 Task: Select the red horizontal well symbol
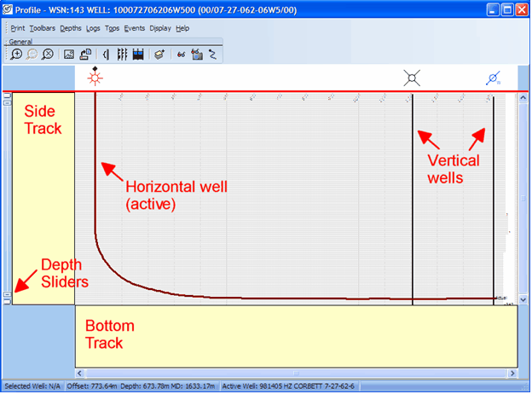coord(95,77)
